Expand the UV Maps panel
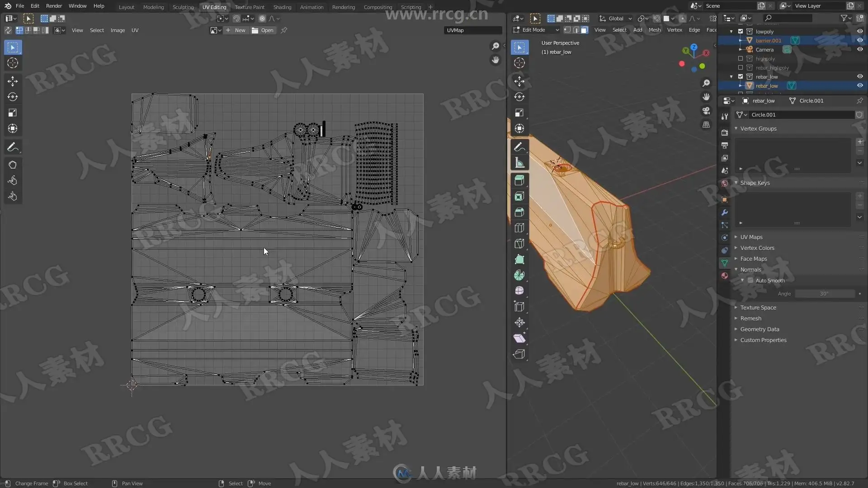The width and height of the screenshot is (868, 488). pos(751,237)
